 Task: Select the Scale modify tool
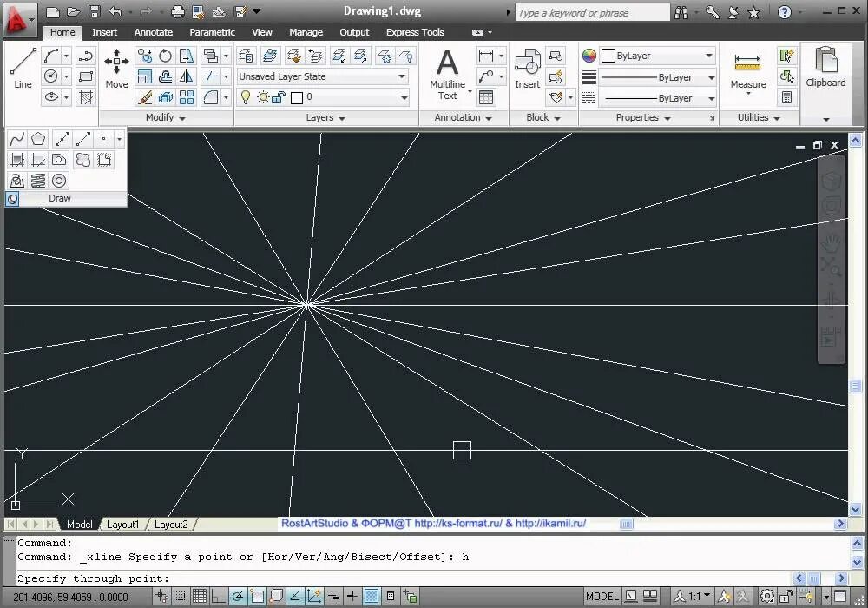(144, 76)
